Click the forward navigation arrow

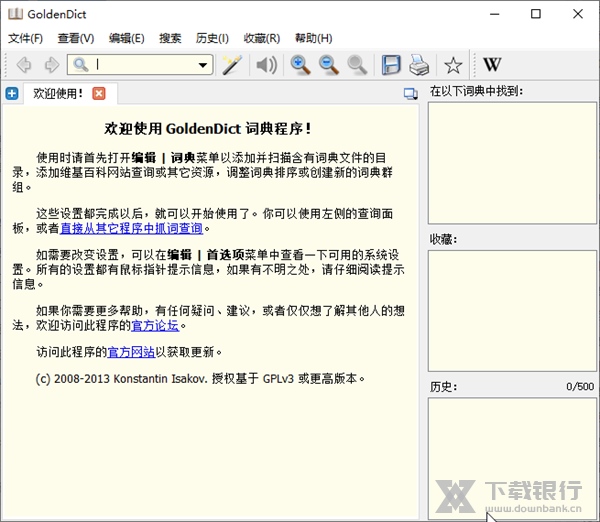click(x=51, y=66)
